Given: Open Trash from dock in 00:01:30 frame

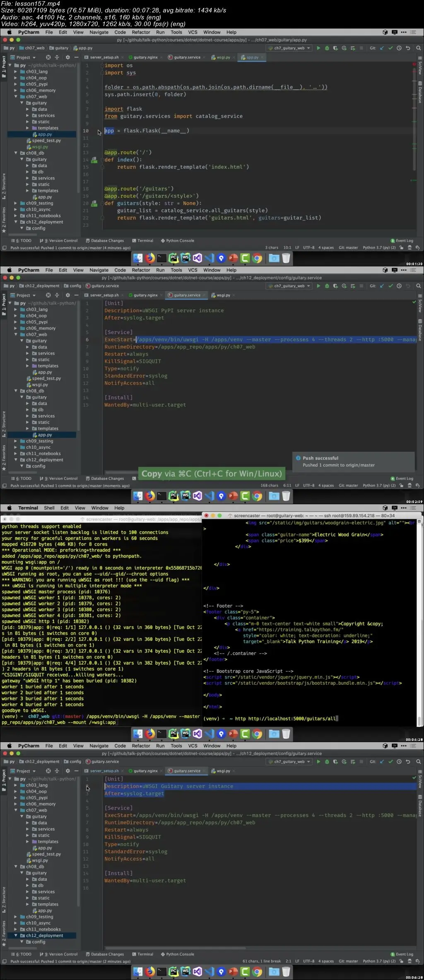Looking at the screenshot, I should (286, 258).
